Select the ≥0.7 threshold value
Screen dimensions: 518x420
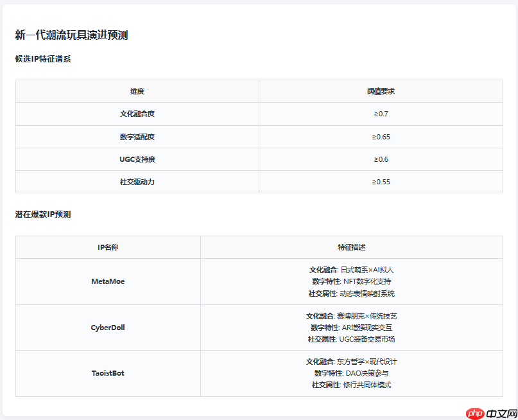point(381,114)
